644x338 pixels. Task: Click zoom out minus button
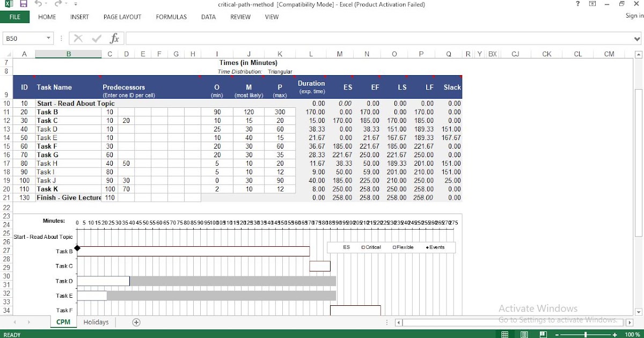(557, 334)
